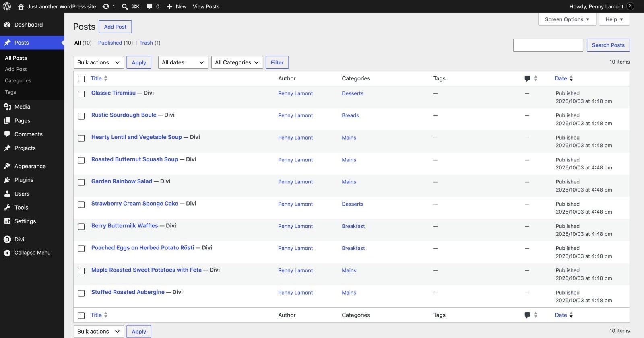Click the Search Posts button
Screen dimensions: 644x338
[608, 45]
